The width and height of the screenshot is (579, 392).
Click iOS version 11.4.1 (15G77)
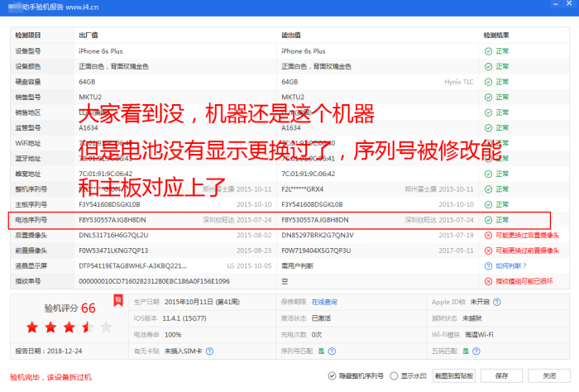click(x=184, y=318)
